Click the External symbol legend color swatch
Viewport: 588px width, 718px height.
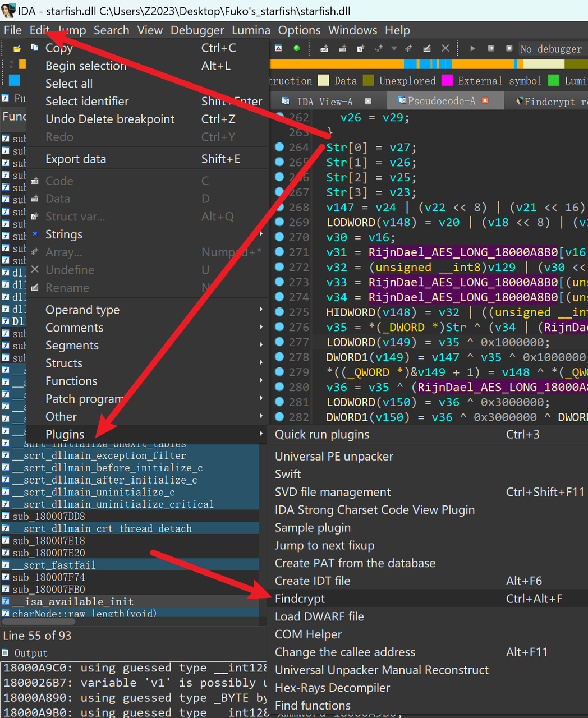click(x=447, y=80)
